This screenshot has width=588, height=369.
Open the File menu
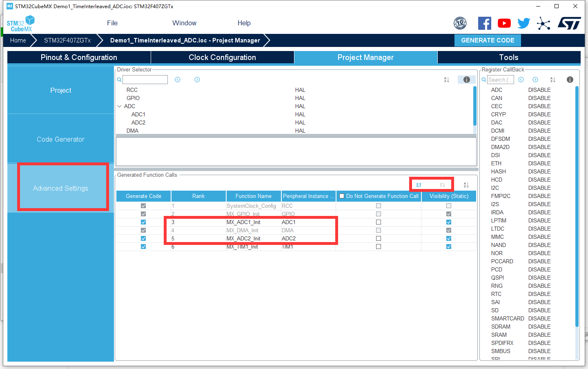click(112, 23)
